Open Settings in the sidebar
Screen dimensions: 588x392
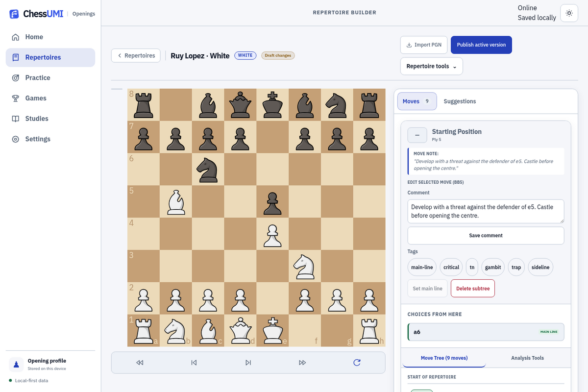[x=50, y=139]
